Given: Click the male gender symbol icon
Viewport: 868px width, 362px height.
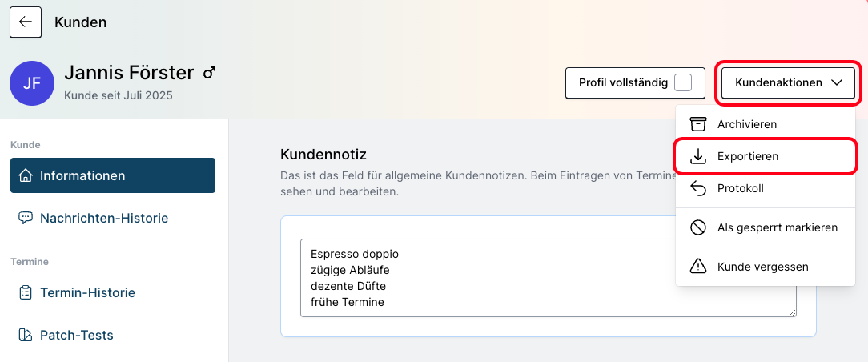Looking at the screenshot, I should coord(210,73).
